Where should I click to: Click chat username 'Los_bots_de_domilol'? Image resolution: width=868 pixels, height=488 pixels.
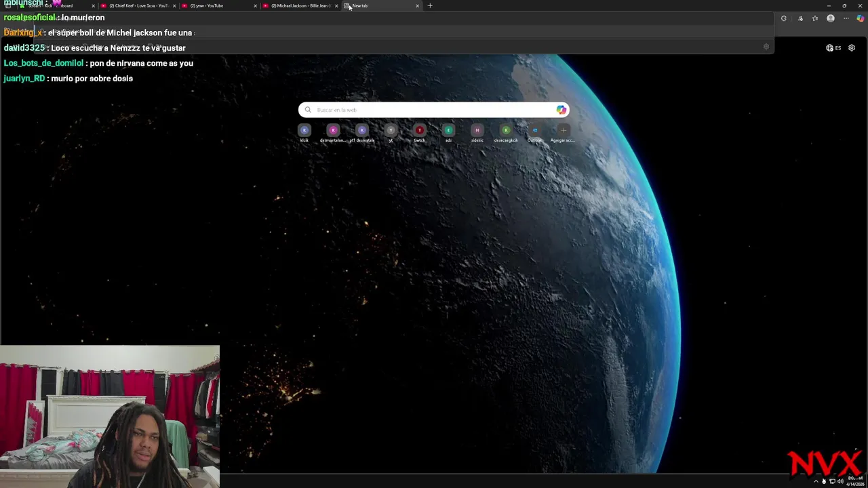pos(43,63)
